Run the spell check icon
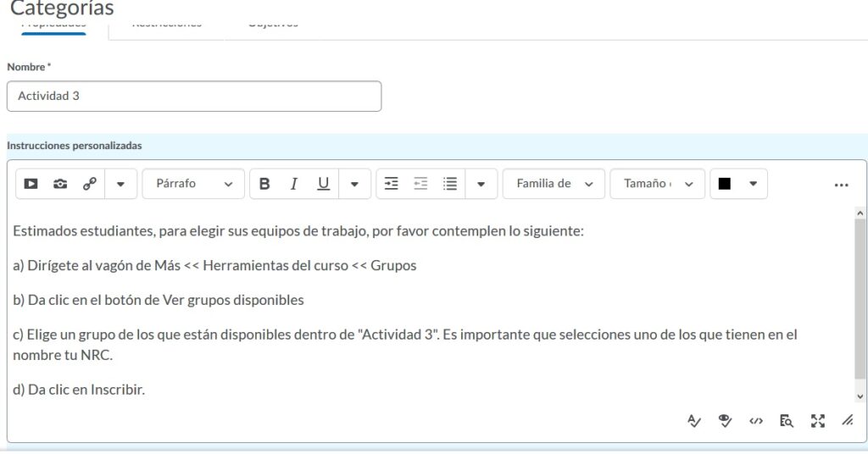This screenshot has height=454, width=868. [x=694, y=420]
